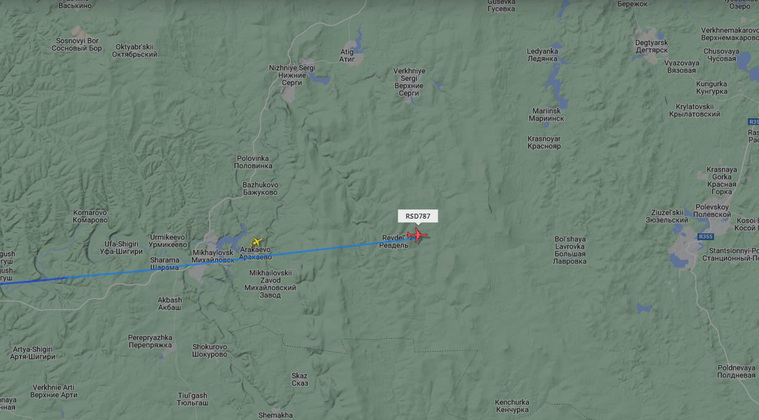Click the R355 road shield near Polevskoy
759x420 pixels.
point(706,237)
